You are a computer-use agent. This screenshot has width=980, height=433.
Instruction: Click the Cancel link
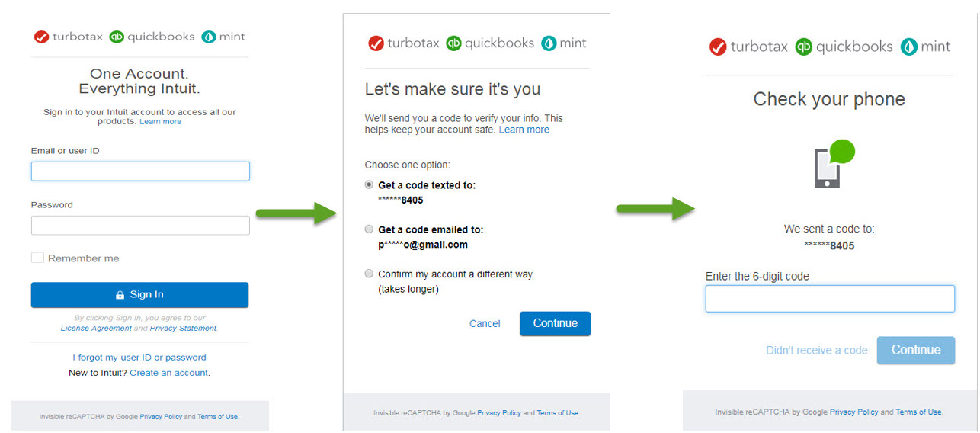485,324
